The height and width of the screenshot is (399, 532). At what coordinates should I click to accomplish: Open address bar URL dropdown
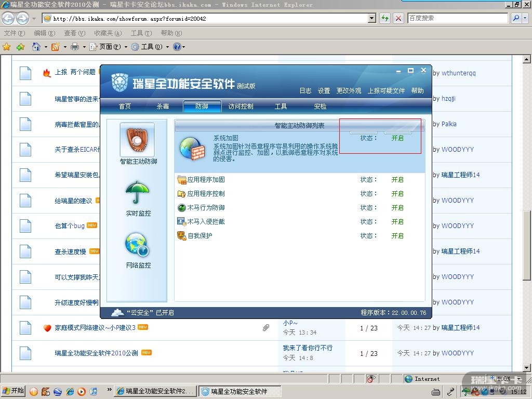point(372,18)
